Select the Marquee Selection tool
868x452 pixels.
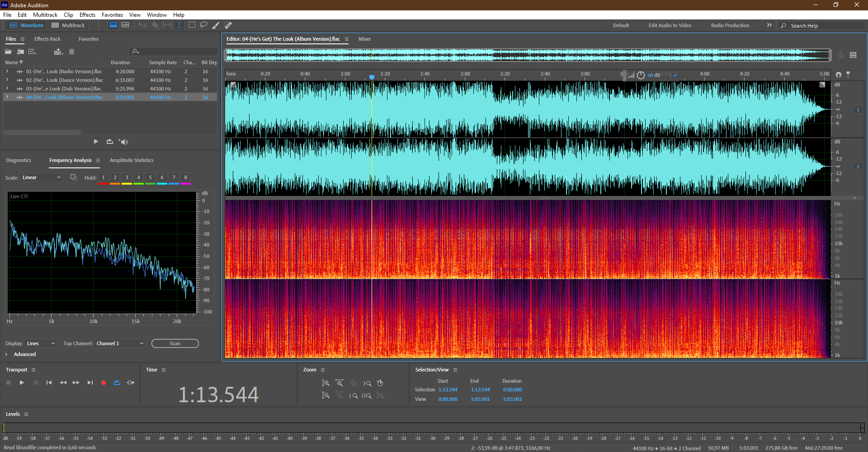(192, 25)
